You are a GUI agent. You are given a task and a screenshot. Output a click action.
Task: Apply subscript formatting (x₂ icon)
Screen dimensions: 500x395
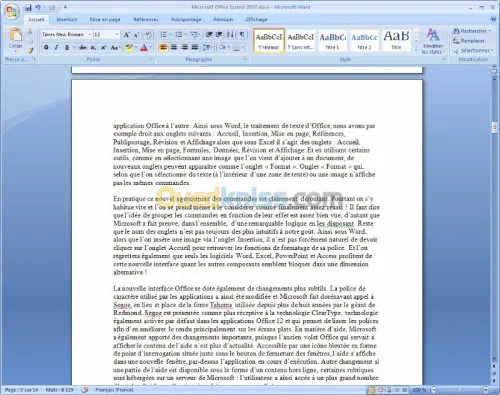click(93, 48)
